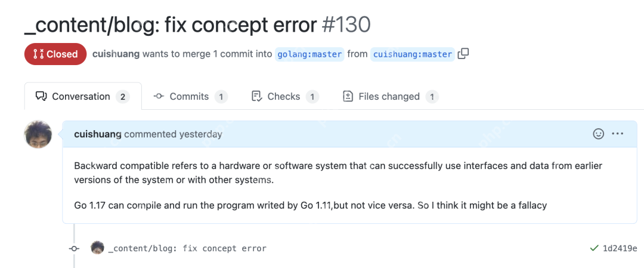Click cuishuang's large profile avatar
644x268 pixels.
38,134
